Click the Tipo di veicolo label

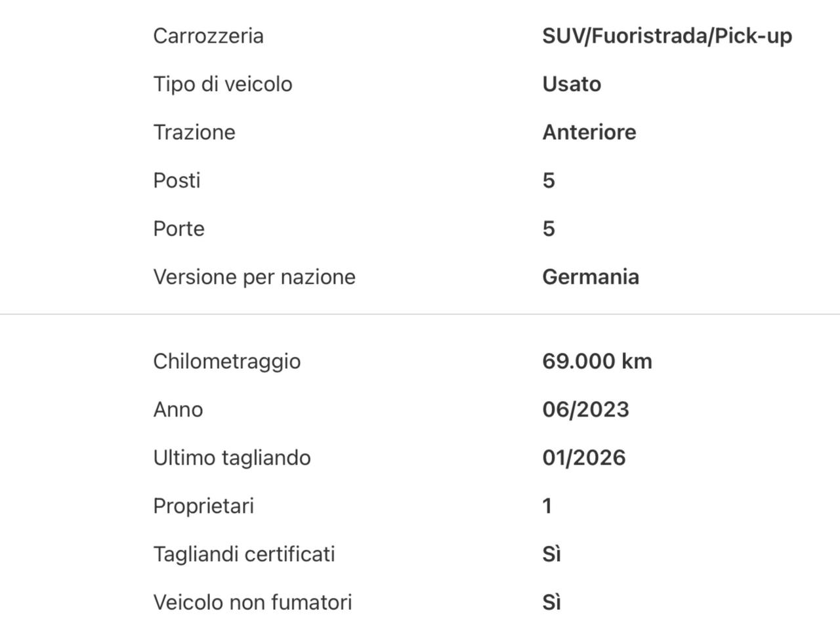[x=222, y=84]
